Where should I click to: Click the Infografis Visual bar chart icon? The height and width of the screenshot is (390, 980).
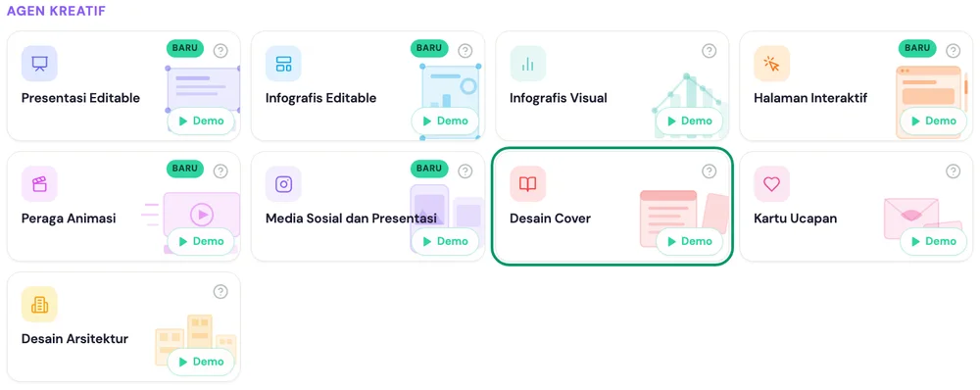tap(528, 63)
